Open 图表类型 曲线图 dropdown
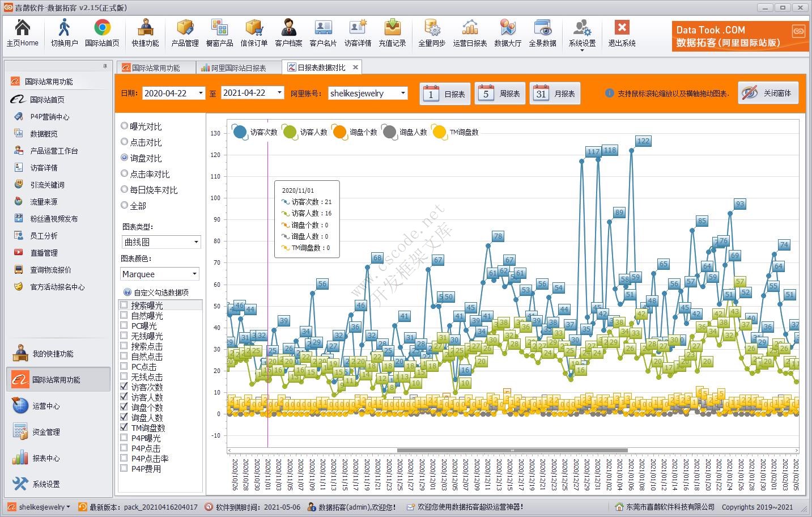812x517 pixels. tap(196, 242)
